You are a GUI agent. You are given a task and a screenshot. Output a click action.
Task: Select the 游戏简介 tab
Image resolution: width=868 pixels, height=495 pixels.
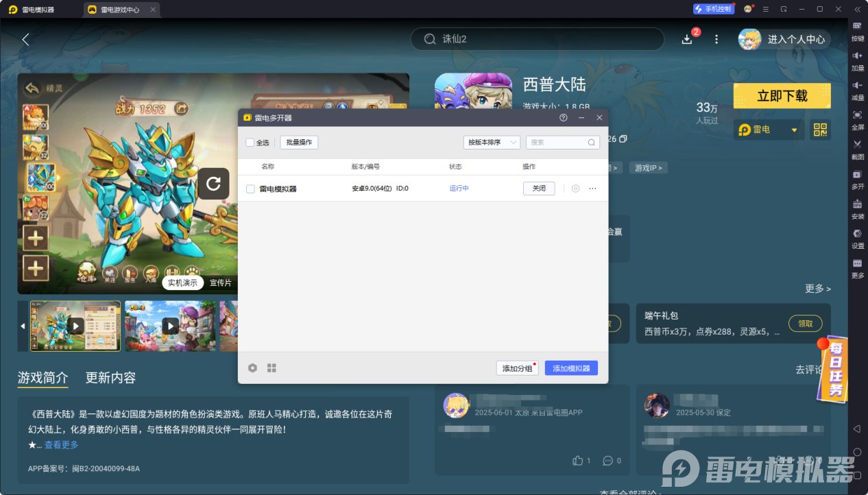[43, 378]
